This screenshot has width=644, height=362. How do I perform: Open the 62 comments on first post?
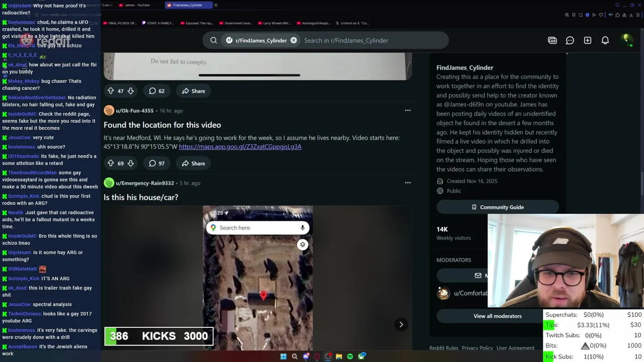click(156, 91)
